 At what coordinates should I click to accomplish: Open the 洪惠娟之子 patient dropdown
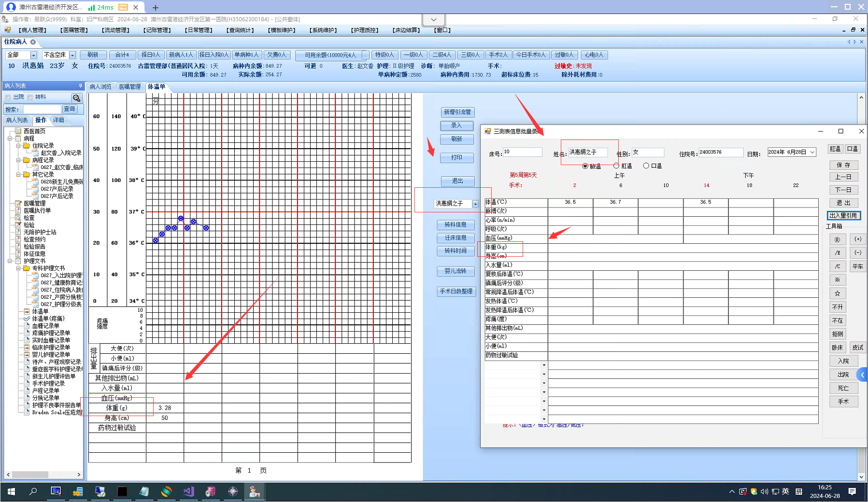(x=475, y=204)
